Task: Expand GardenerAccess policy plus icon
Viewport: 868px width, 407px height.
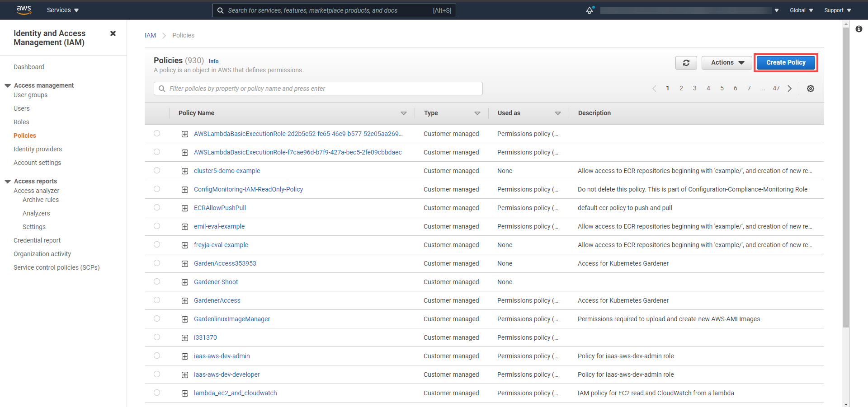Action: tap(185, 301)
